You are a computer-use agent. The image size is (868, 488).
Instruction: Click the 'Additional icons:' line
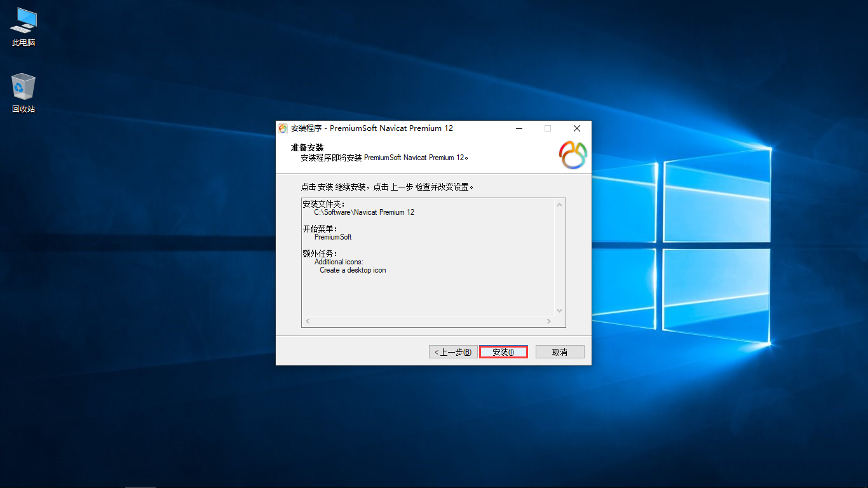339,262
